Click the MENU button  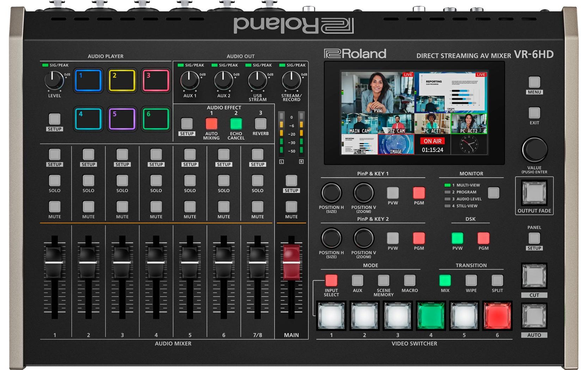pos(534,82)
